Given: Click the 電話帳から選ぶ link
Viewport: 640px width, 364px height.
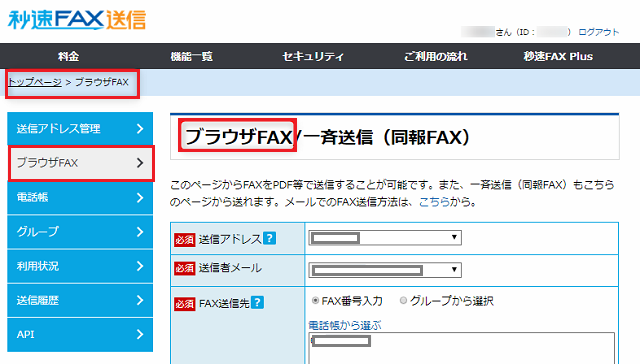Looking at the screenshot, I should (345, 325).
